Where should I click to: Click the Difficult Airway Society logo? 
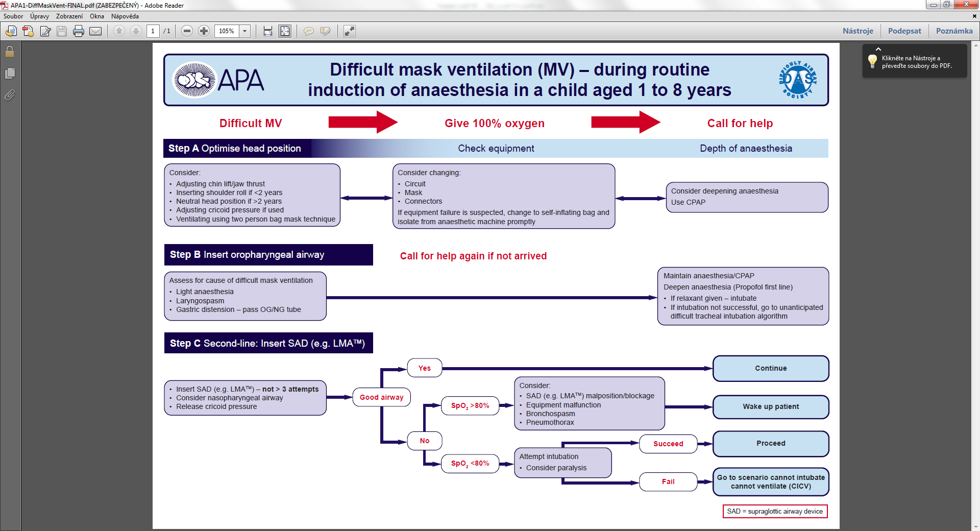[798, 80]
